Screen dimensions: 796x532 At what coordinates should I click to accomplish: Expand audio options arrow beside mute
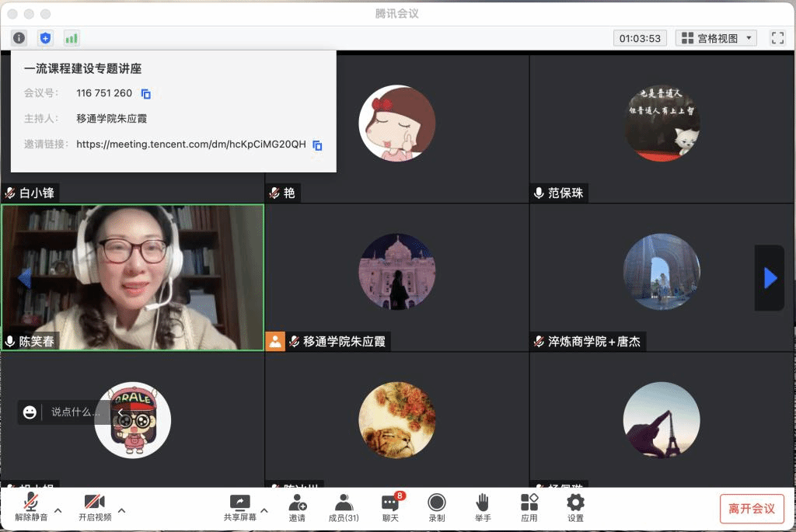pos(58,510)
